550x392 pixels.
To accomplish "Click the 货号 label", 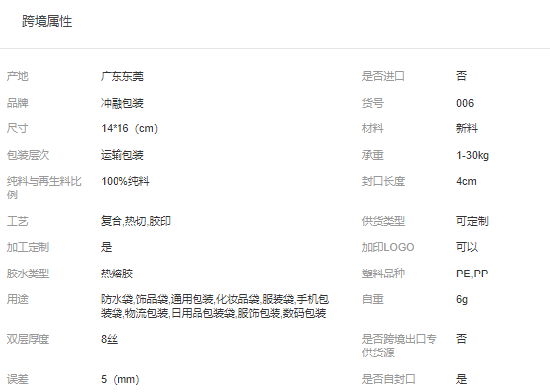I will [x=373, y=103].
